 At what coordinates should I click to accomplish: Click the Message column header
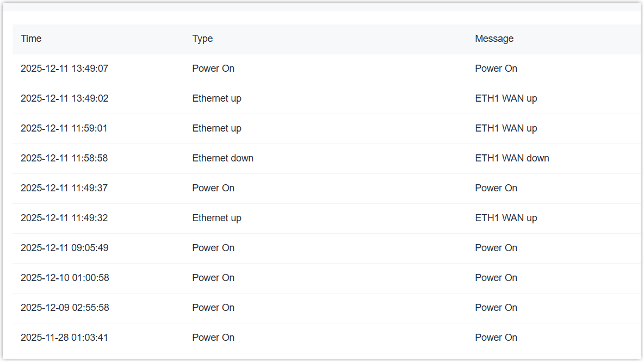click(494, 39)
